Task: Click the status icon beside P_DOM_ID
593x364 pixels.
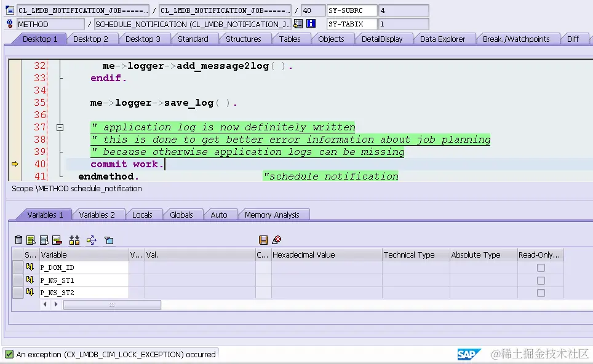Action: pos(30,267)
